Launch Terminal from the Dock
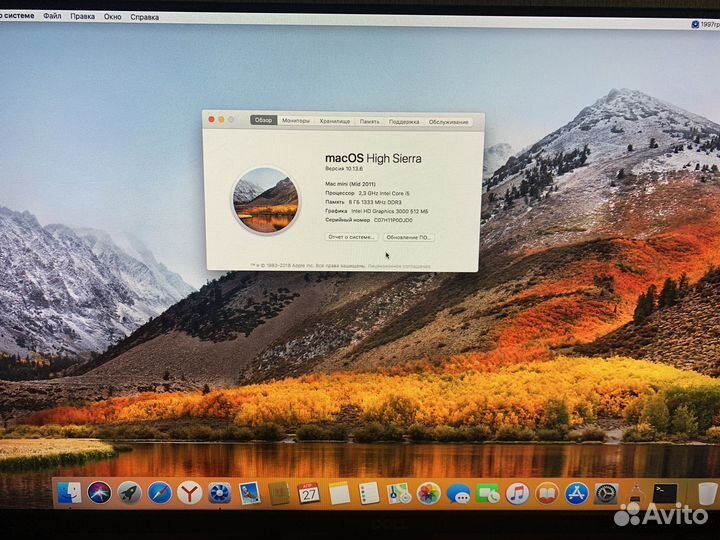This screenshot has width=720, height=540. (x=665, y=494)
